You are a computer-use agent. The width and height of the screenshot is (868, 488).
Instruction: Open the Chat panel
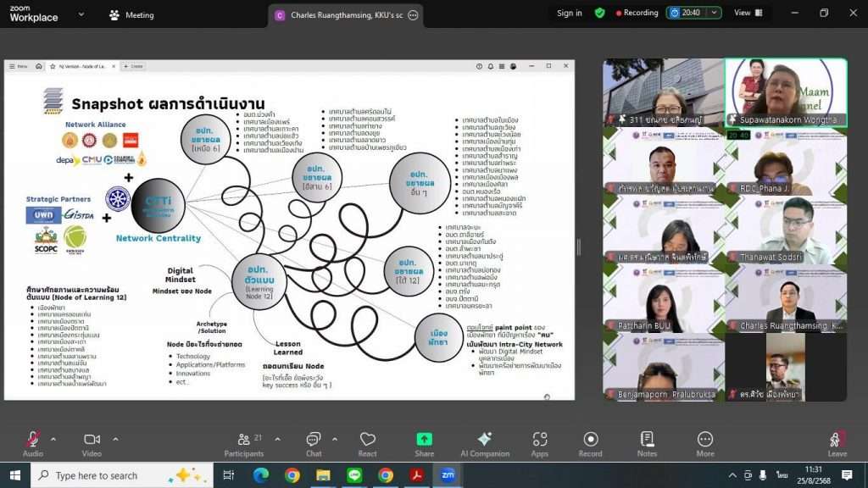314,444
